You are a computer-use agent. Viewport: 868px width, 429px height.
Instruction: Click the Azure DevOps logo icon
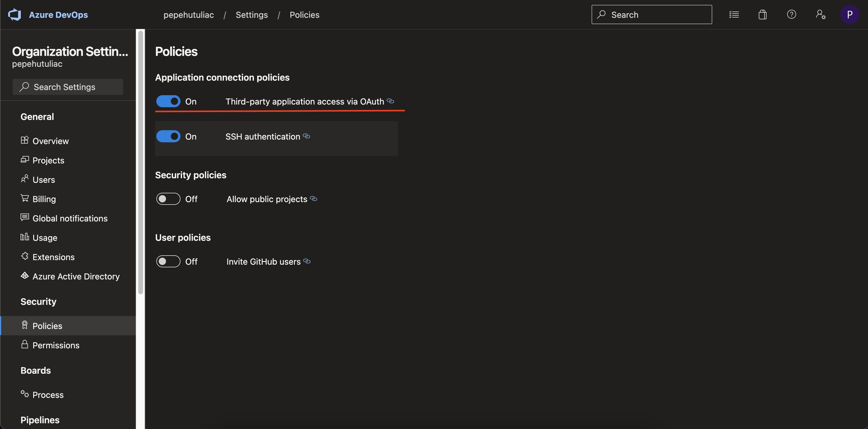click(14, 15)
